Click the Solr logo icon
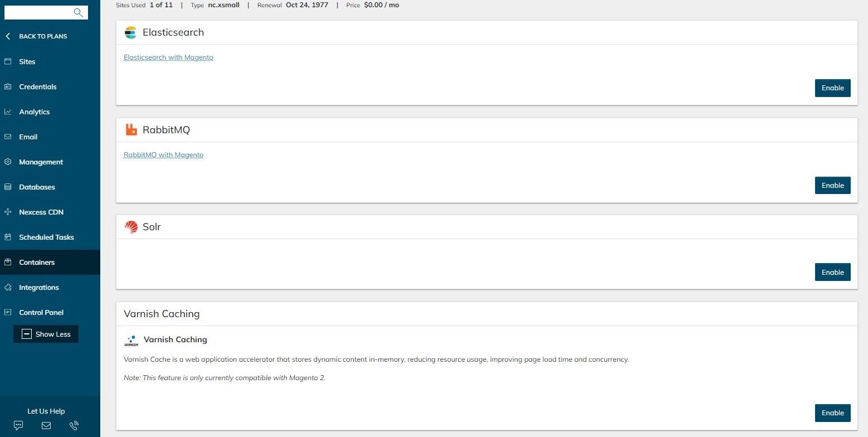 click(x=131, y=227)
